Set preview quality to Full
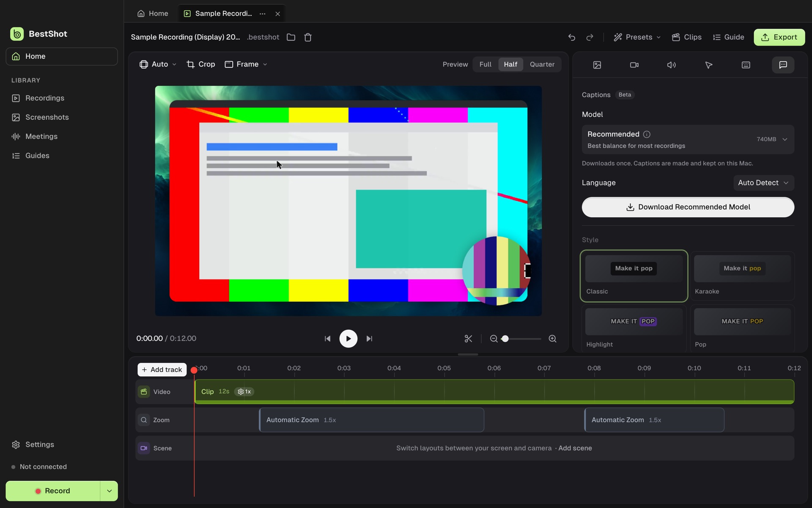Image resolution: width=812 pixels, height=508 pixels. point(485,64)
